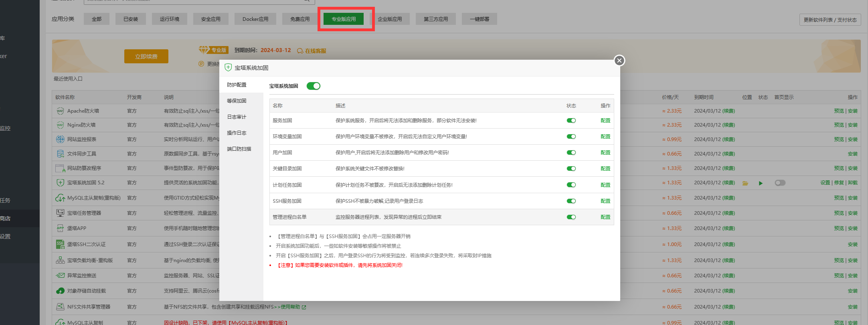Open the 操作日志 tab
This screenshot has width=868, height=325.
point(241,133)
